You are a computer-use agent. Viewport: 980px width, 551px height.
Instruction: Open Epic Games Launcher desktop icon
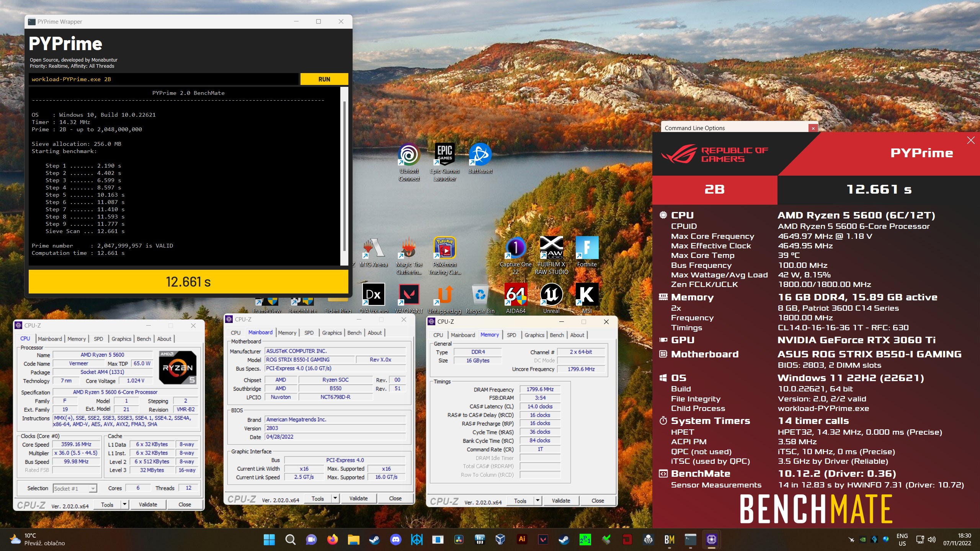(444, 162)
